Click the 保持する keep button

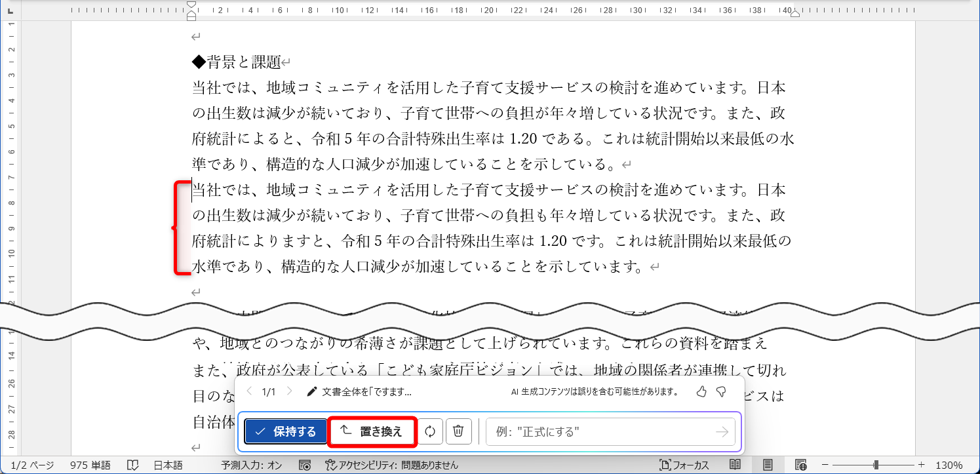click(286, 431)
